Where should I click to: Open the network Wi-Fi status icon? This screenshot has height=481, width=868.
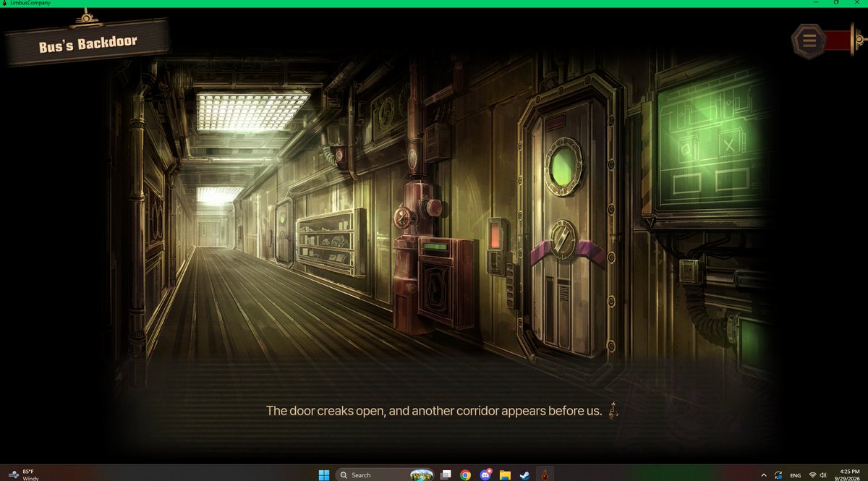[812, 474]
